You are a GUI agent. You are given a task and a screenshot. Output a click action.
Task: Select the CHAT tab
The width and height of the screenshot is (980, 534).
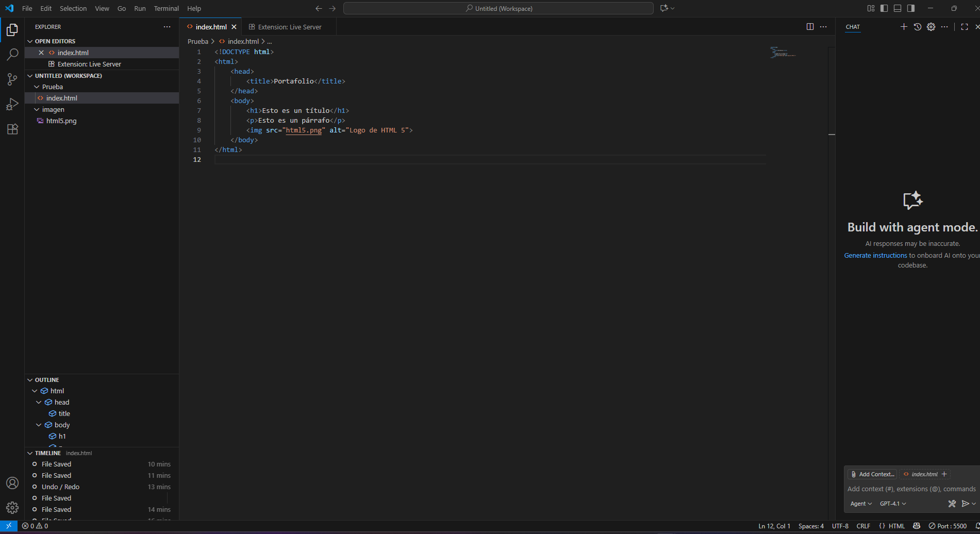coord(853,27)
